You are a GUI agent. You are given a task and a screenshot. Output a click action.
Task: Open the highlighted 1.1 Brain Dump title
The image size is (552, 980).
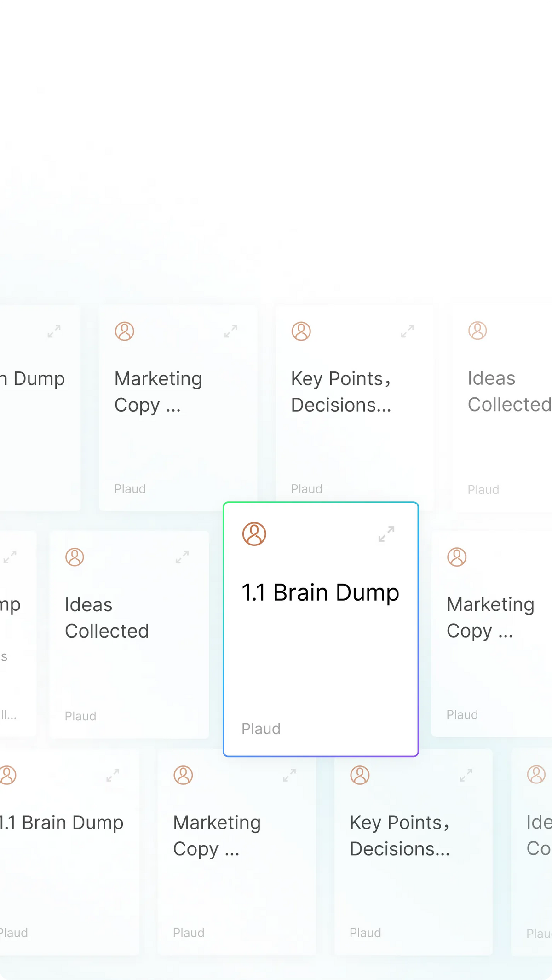tap(320, 592)
